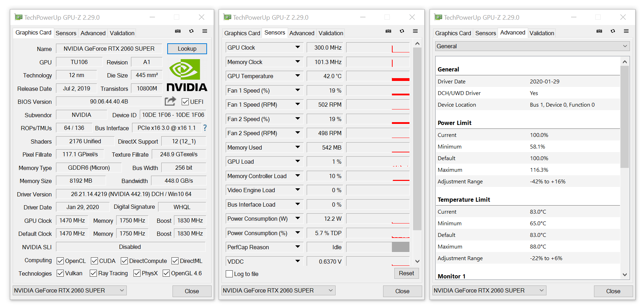This screenshot has height=308, width=644.
Task: Open Power Consumption (W) dropdown
Action: tap(298, 219)
